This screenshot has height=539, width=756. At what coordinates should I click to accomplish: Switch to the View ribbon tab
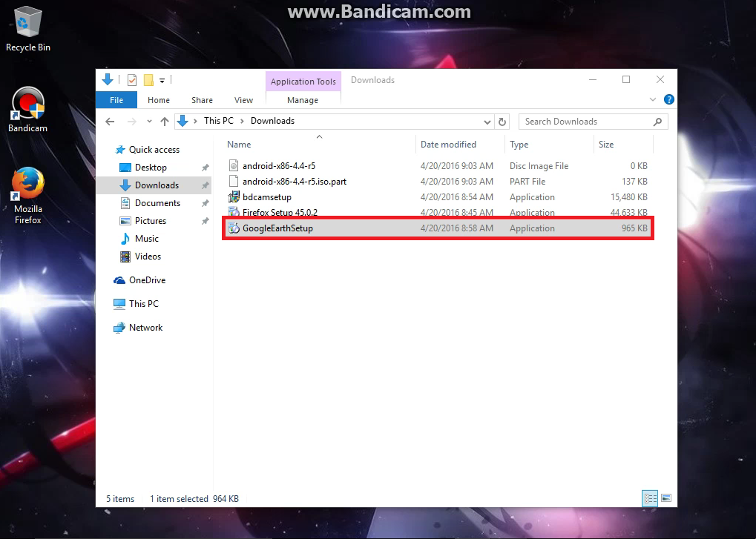point(243,100)
